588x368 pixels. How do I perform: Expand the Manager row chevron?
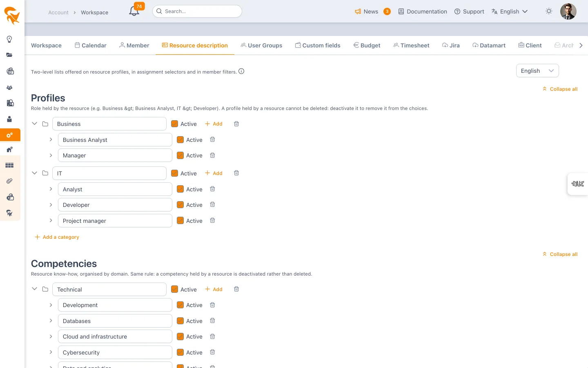[51, 155]
